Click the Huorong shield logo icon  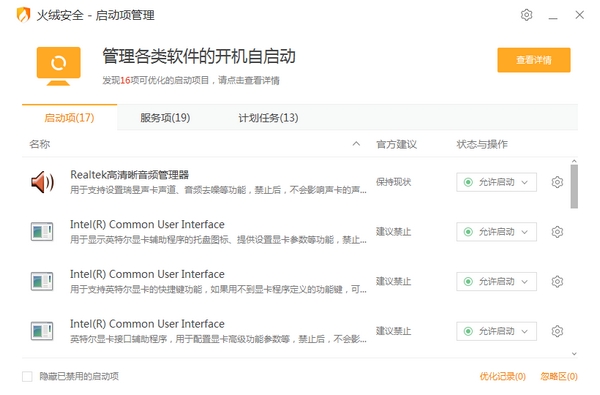(x=23, y=15)
